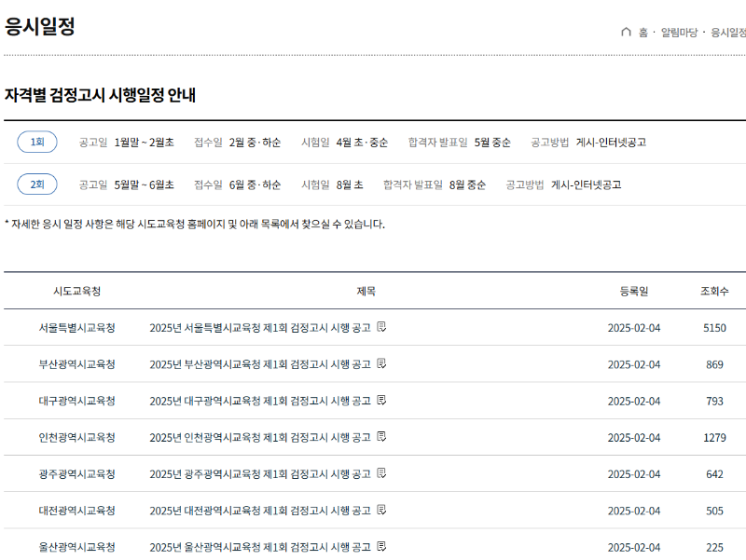Select the 울산광역시교육청 cell

pos(77,547)
